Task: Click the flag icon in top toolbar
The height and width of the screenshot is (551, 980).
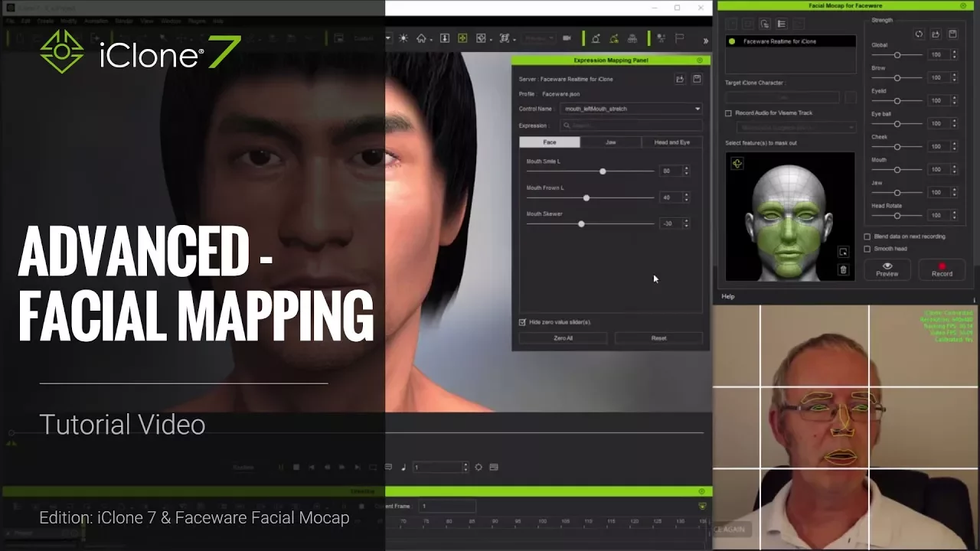Action: (679, 38)
